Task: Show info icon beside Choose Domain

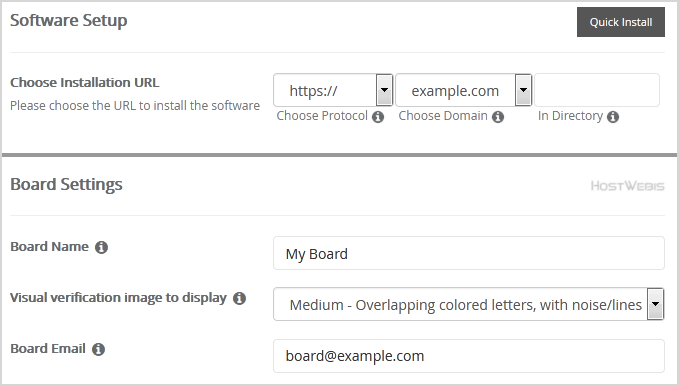Action: [x=498, y=117]
